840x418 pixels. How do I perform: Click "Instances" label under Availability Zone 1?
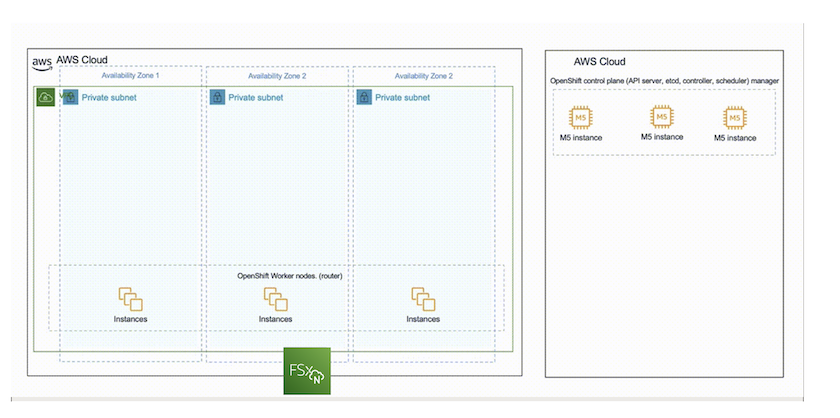[x=130, y=319]
